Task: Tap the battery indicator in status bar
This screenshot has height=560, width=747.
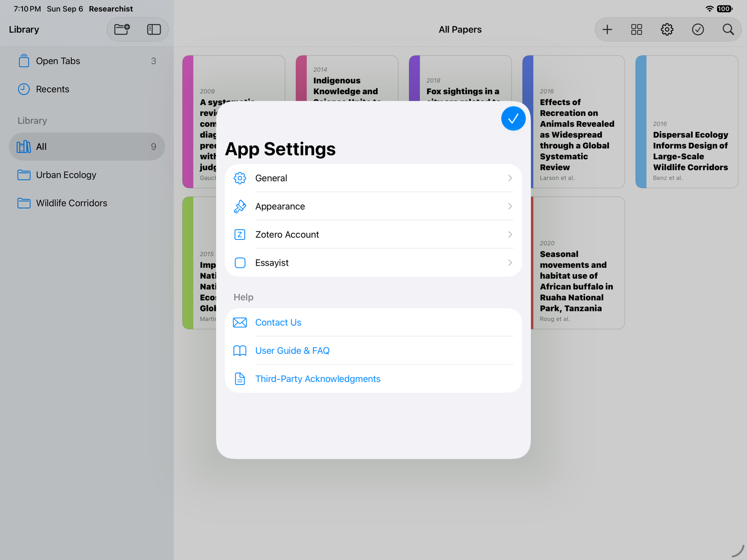Action: pos(725,9)
